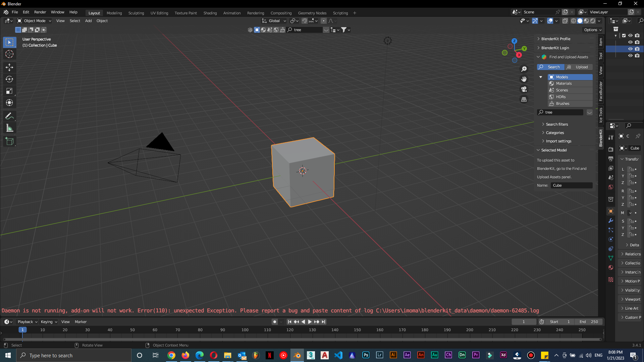This screenshot has width=644, height=362.
Task: Choose the Select Box tool
Action: click(9, 42)
